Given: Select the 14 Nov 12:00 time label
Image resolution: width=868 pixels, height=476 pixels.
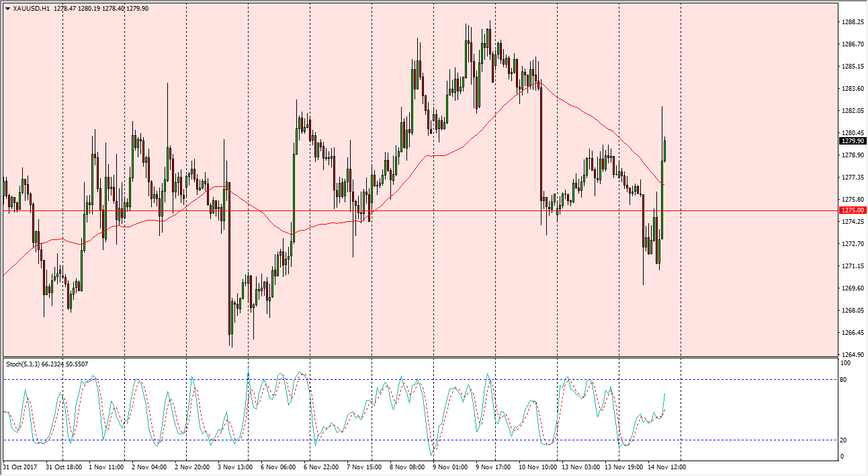Looking at the screenshot, I should coord(668,467).
